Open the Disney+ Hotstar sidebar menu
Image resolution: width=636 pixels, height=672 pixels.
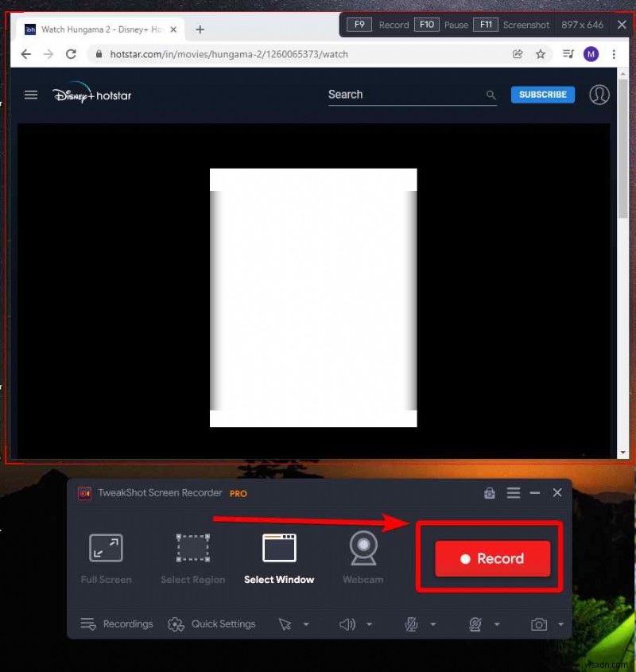pyautogui.click(x=31, y=95)
